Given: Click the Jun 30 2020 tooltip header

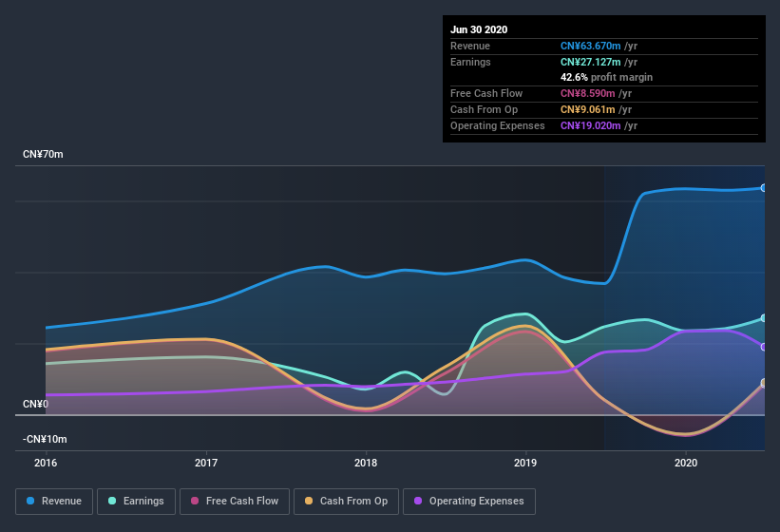Looking at the screenshot, I should coord(479,29).
